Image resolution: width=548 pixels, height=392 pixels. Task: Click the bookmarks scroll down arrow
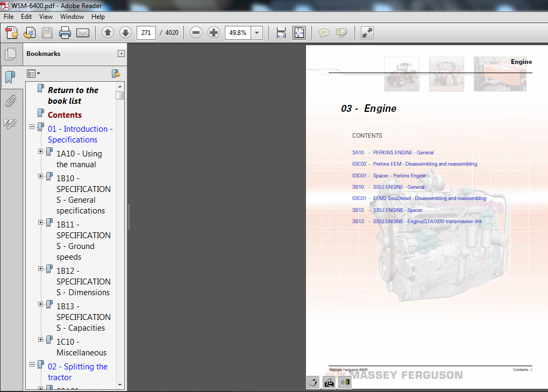tap(120, 385)
